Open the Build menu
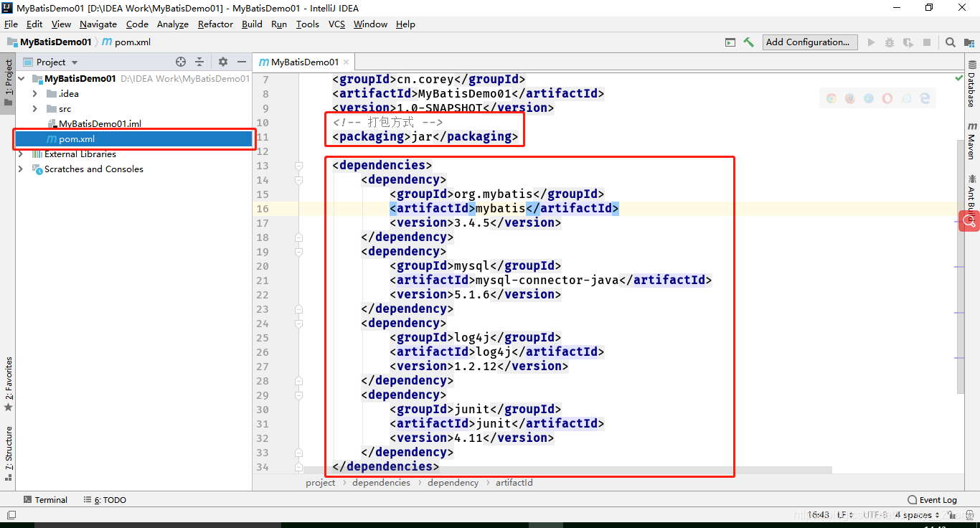This screenshot has width=980, height=528. click(x=252, y=24)
